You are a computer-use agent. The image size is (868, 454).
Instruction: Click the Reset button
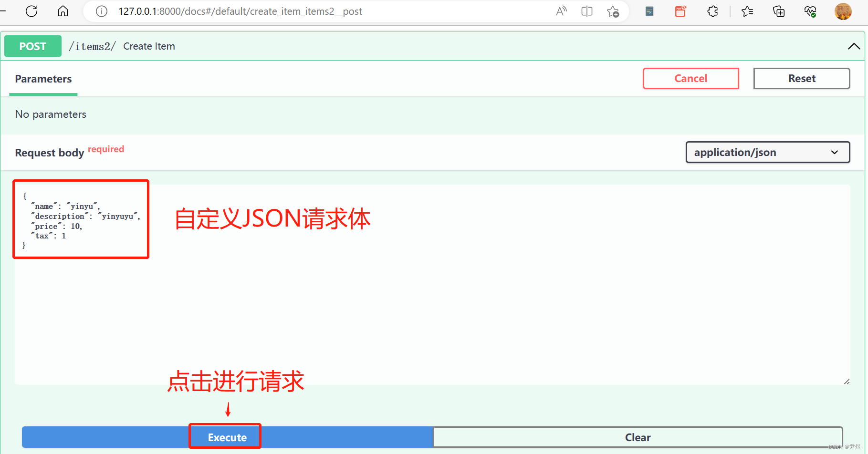coord(801,78)
